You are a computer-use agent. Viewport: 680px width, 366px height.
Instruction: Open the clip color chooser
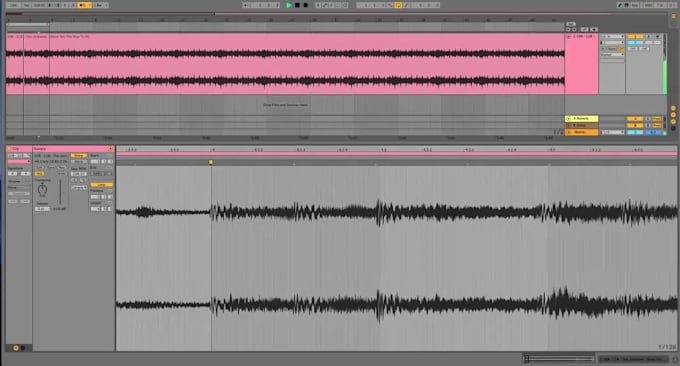[x=19, y=161]
